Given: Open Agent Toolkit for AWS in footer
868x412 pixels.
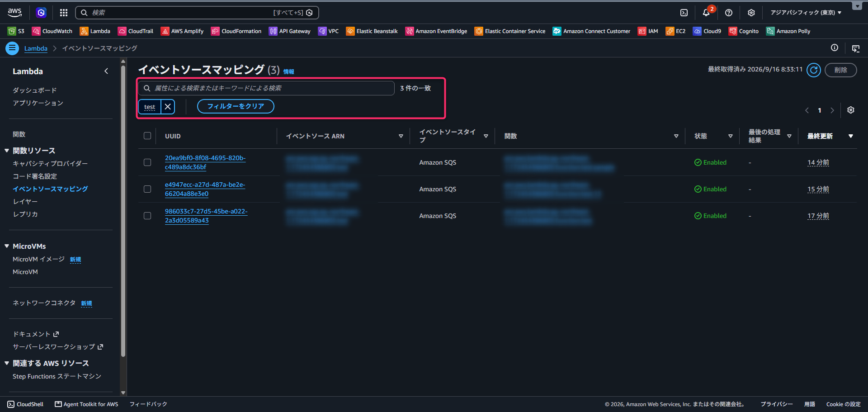Looking at the screenshot, I should click(x=86, y=404).
